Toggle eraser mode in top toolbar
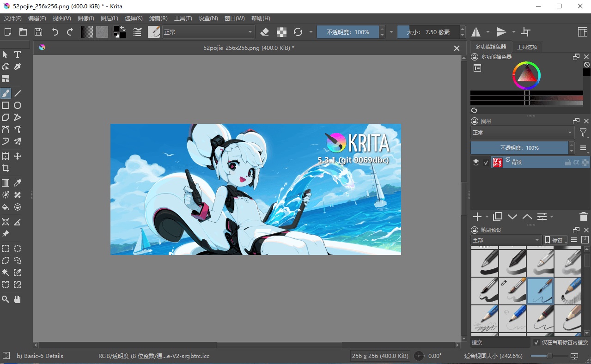The image size is (591, 364). point(265,32)
